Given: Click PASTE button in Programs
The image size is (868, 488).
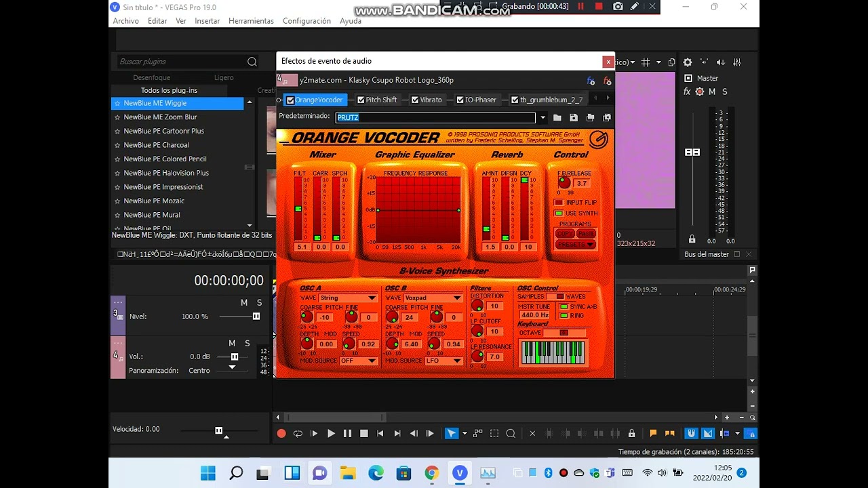Looking at the screenshot, I should tap(587, 234).
